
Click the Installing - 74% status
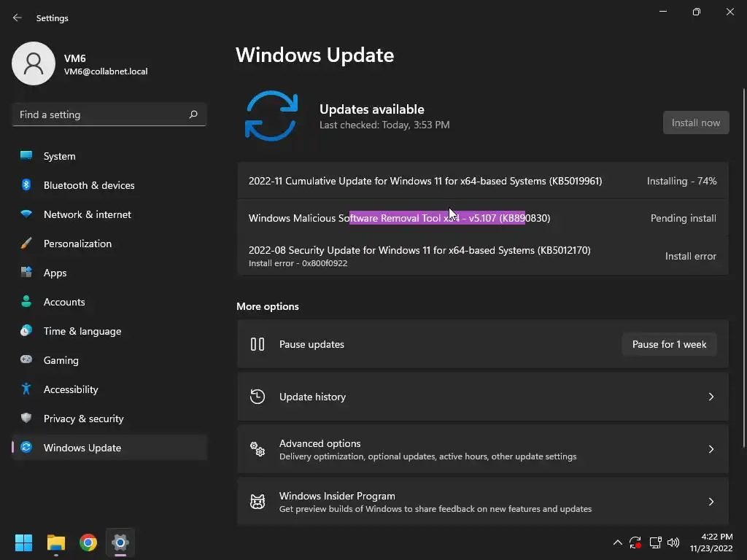click(681, 181)
